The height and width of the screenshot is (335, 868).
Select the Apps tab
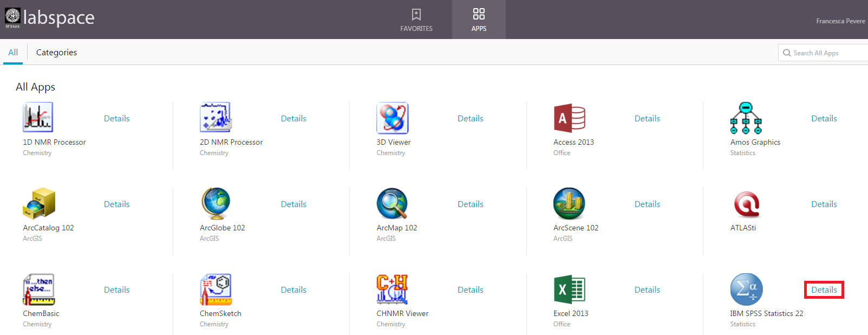pyautogui.click(x=479, y=20)
